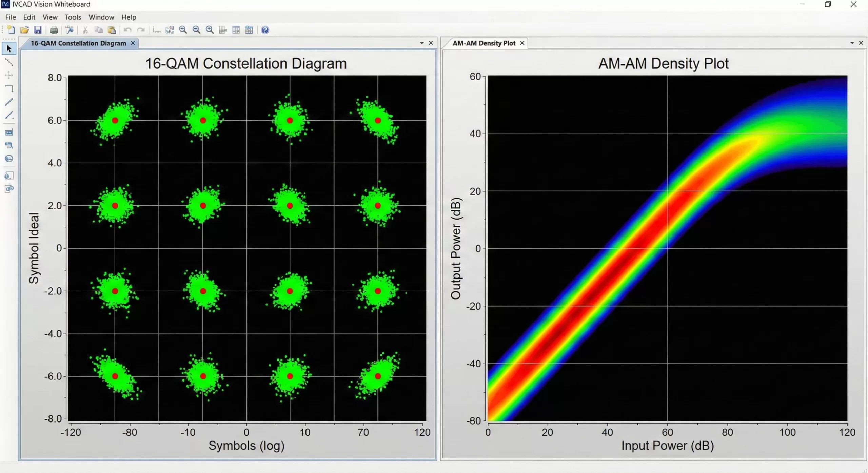Click the Paste icon in the toolbar
Image resolution: width=868 pixels, height=473 pixels.
(x=112, y=30)
